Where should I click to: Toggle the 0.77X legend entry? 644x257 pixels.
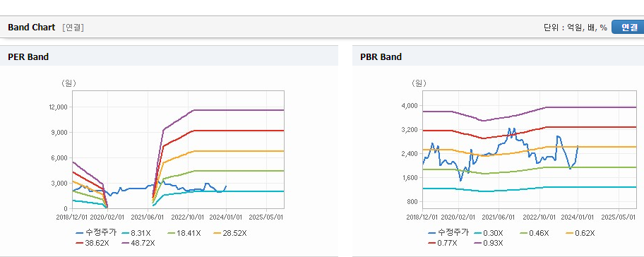point(443,243)
